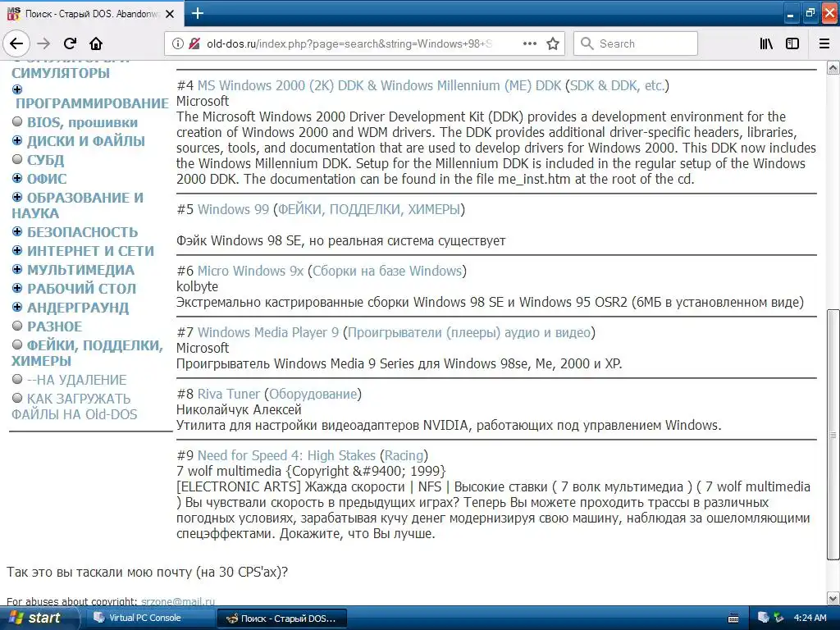Expand ОБРАЗОВАНИЕ И НАУКА plus icon
The height and width of the screenshot is (630, 840).
click(x=17, y=197)
